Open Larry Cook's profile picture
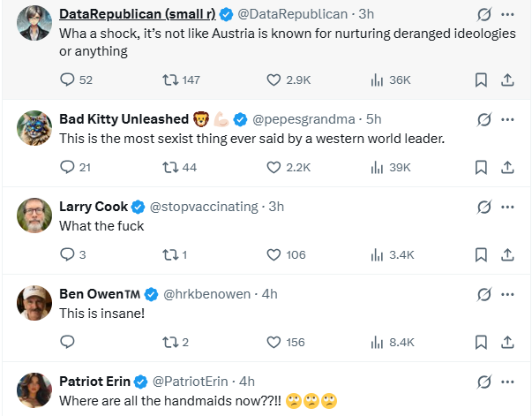The width and height of the screenshot is (532, 416). (x=34, y=215)
